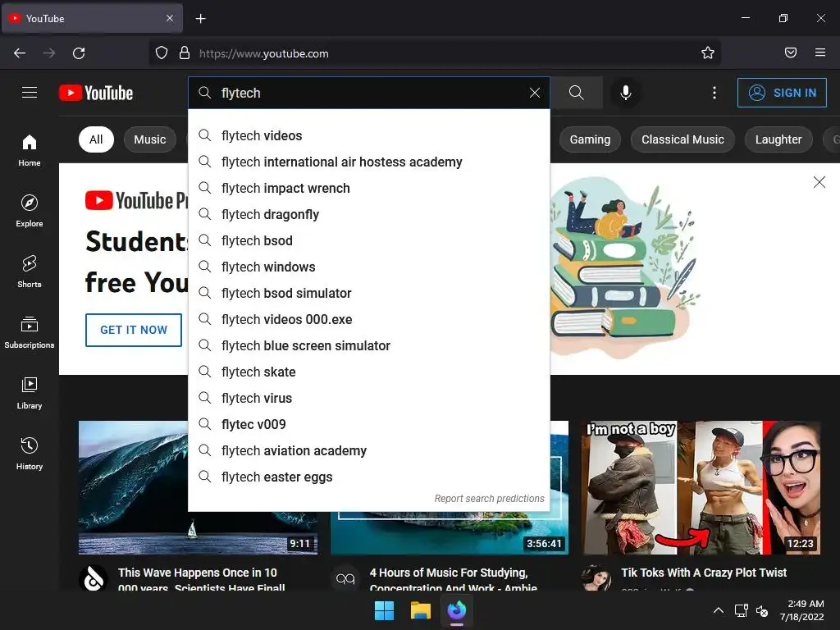
Task: Choose suggestion 'flytech videos 000.exe'
Action: pyautogui.click(x=369, y=319)
